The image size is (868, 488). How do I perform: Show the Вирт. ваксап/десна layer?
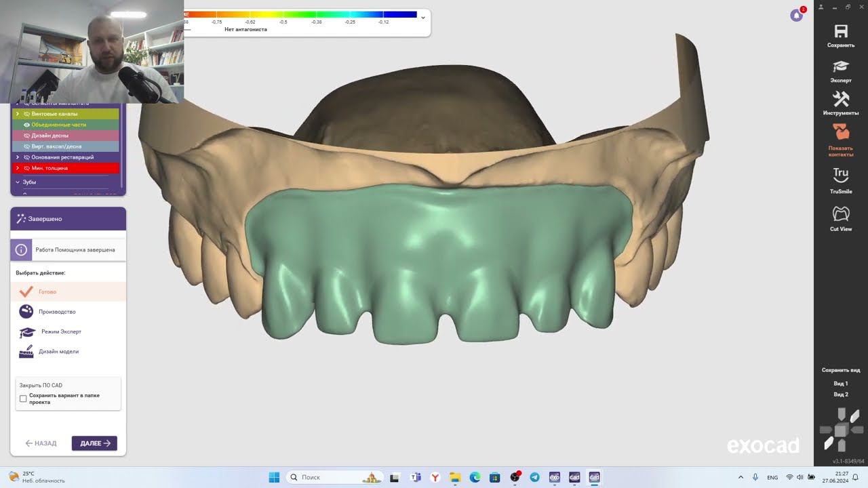pyautogui.click(x=26, y=146)
